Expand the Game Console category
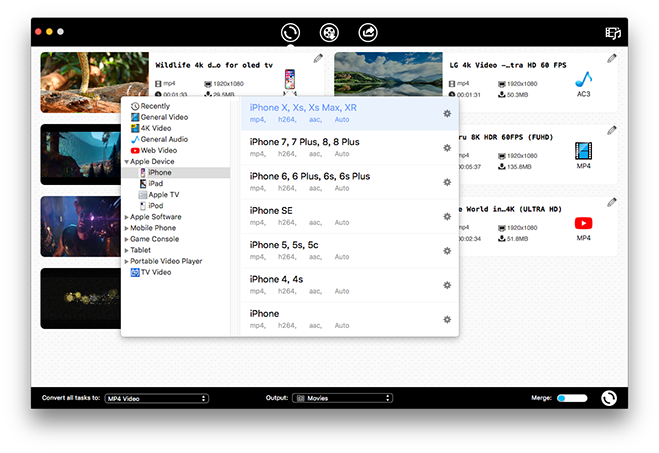The width and height of the screenshot is (659, 453). click(127, 239)
